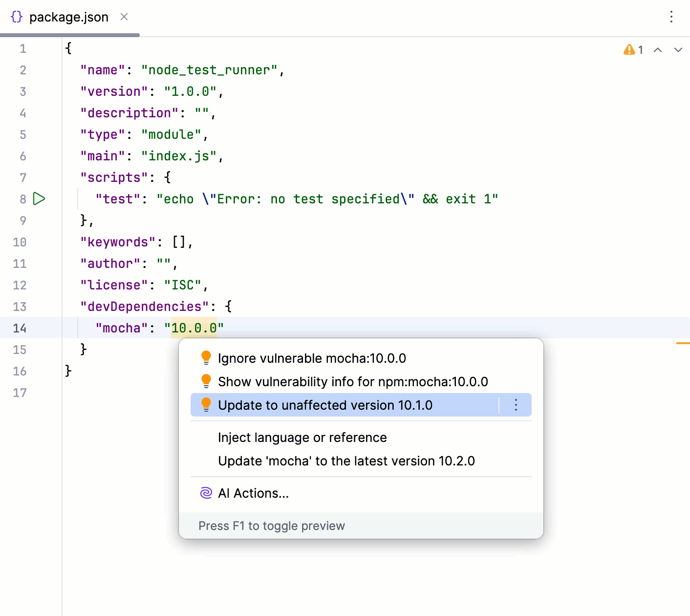Jump to the next problem with the down chevron
The image size is (690, 616).
pos(678,49)
